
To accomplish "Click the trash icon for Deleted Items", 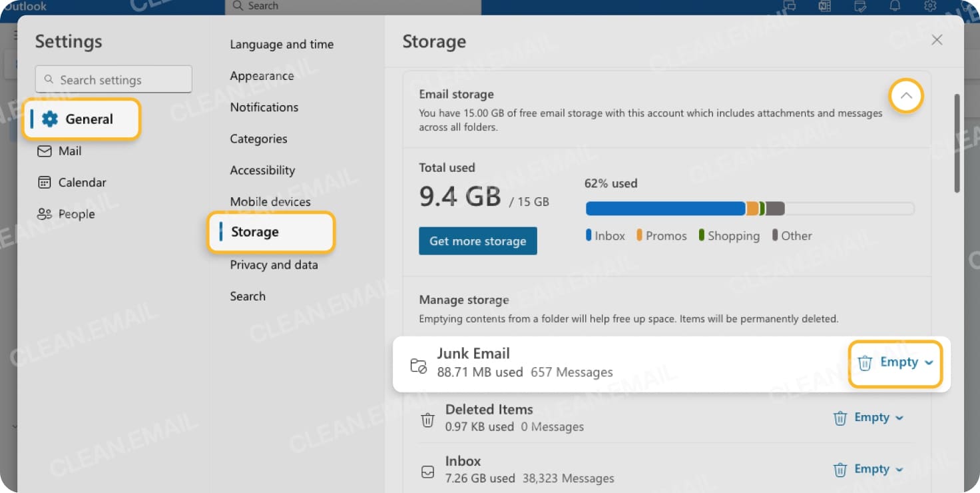I will pyautogui.click(x=840, y=418).
